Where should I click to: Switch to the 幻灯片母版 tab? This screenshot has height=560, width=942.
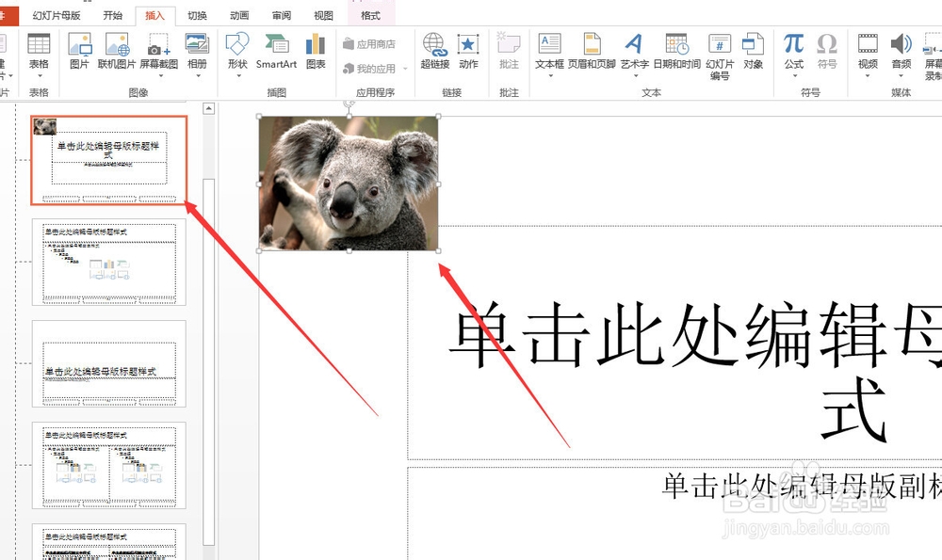[57, 16]
